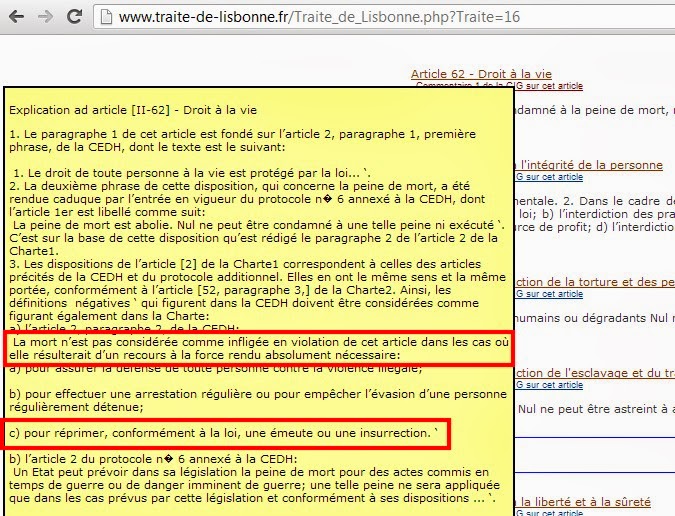
Task: Click the browser forward arrow
Action: [x=45, y=17]
